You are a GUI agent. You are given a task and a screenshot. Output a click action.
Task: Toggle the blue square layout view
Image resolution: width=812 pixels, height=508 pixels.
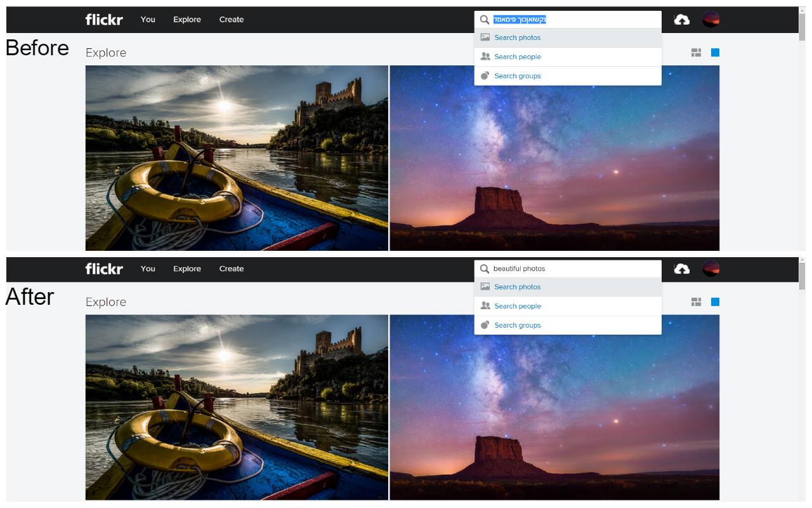click(715, 53)
